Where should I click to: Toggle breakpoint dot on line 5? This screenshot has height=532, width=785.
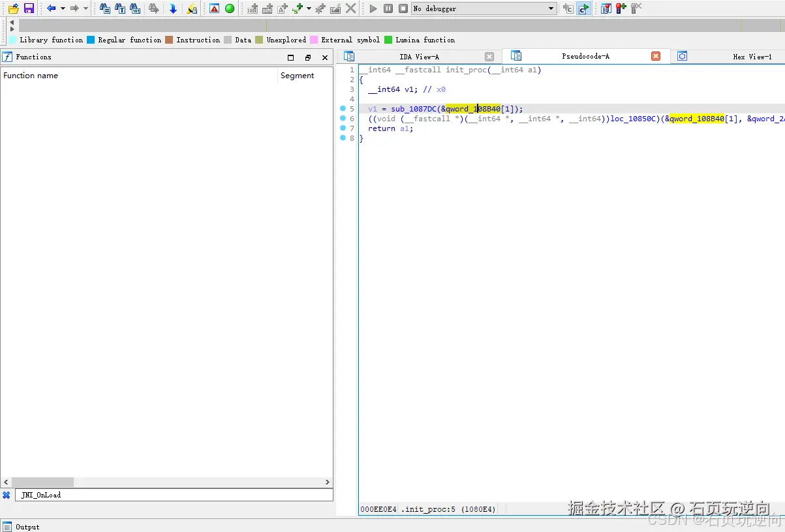coord(343,109)
